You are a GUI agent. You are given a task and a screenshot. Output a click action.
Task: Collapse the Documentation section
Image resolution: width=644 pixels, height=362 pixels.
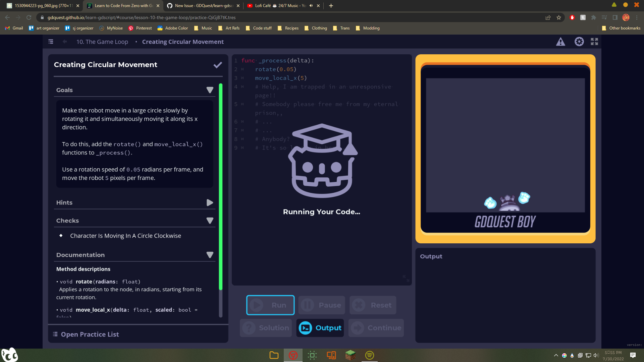[210, 255]
